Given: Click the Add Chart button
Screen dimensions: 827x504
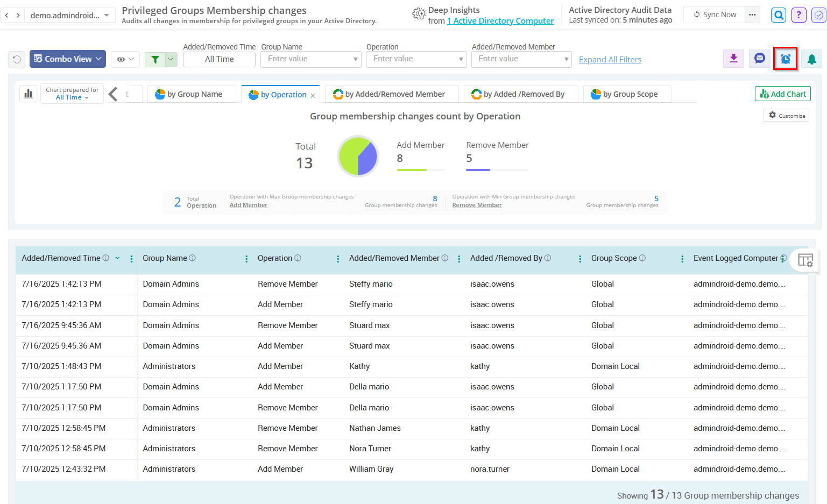Looking at the screenshot, I should coord(782,93).
